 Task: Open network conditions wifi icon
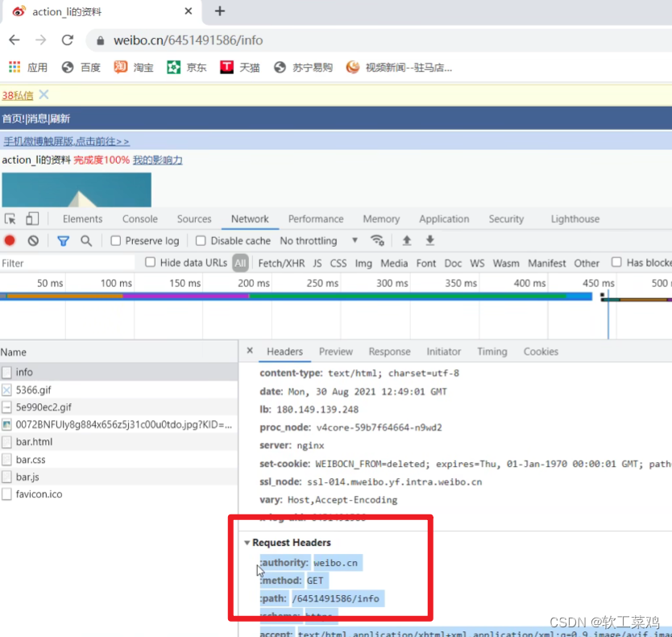(377, 240)
